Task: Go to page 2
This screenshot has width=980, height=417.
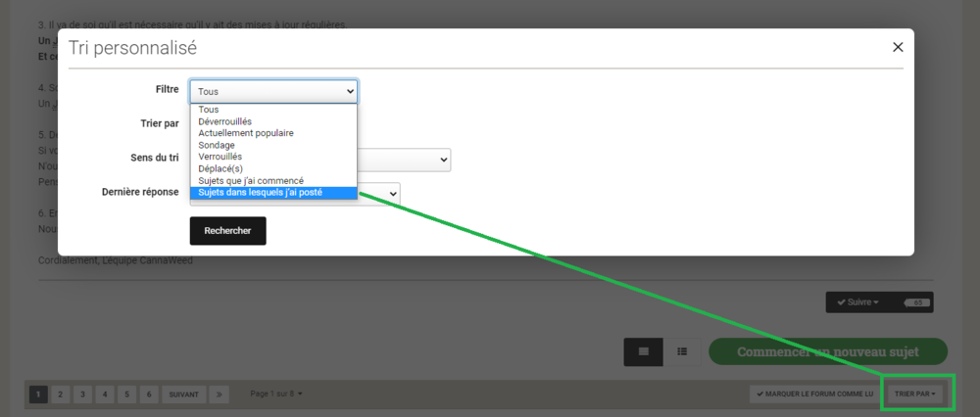Action: coord(60,394)
